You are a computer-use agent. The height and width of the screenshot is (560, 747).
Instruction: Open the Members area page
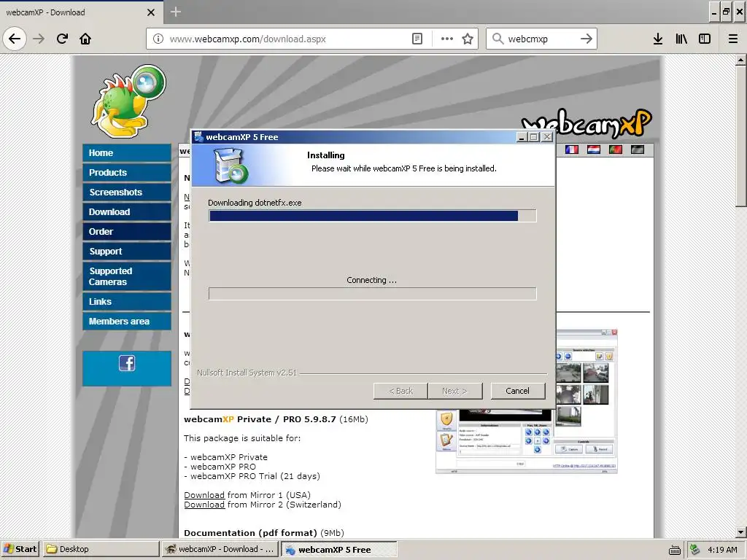click(127, 322)
